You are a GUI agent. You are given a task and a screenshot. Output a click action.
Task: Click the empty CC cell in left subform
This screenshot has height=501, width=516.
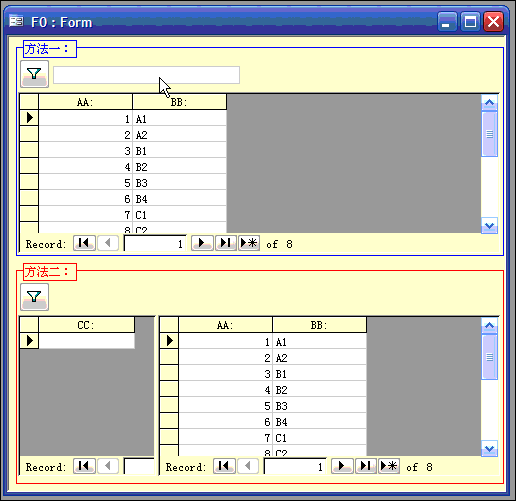(x=87, y=341)
